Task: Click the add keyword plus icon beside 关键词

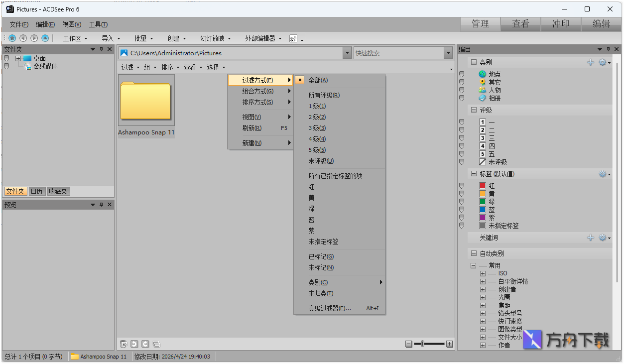Action: pyautogui.click(x=591, y=238)
